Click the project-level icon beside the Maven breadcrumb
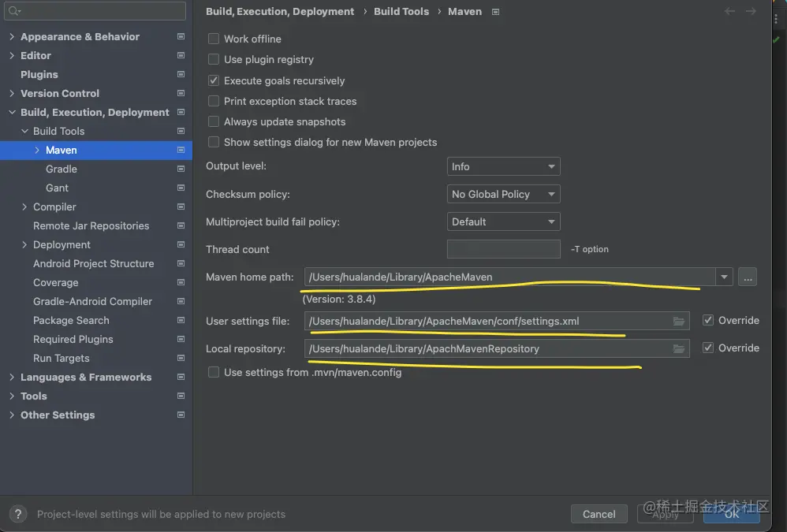The image size is (787, 532). click(x=496, y=12)
